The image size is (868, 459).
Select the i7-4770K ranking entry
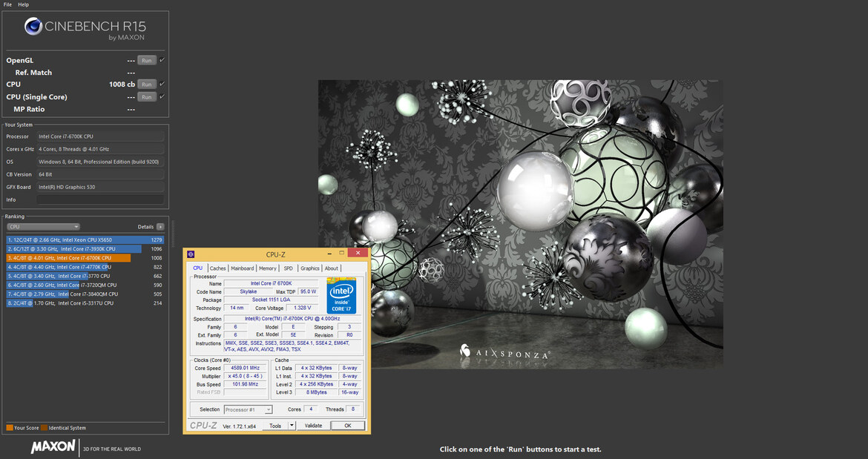85,267
